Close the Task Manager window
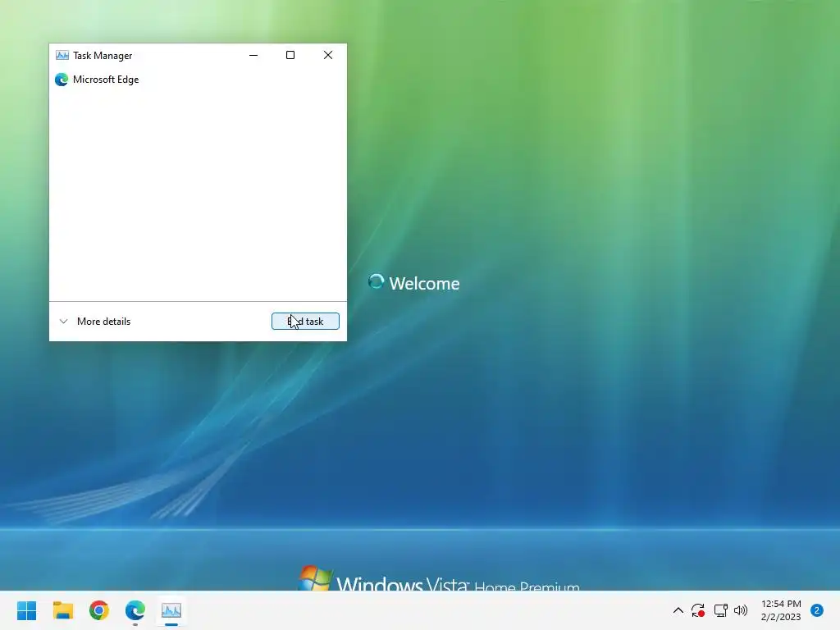840x630 pixels. tap(328, 55)
